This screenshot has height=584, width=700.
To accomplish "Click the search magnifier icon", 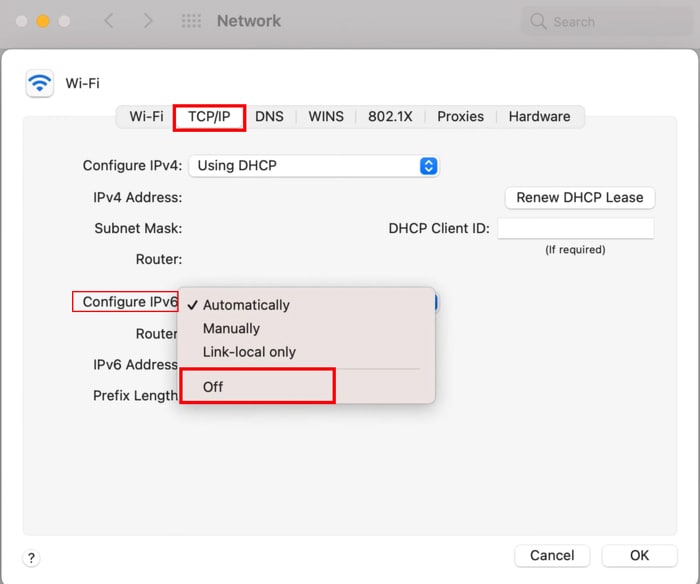I will 538,21.
